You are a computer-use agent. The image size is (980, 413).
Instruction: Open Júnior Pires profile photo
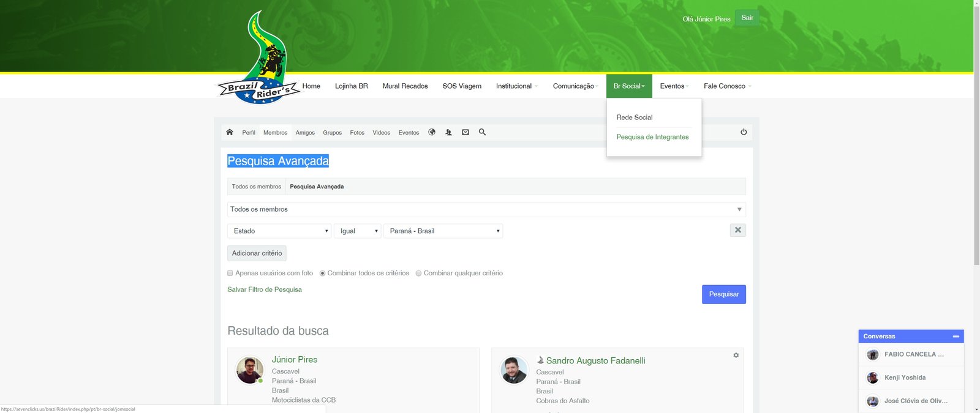pyautogui.click(x=250, y=370)
